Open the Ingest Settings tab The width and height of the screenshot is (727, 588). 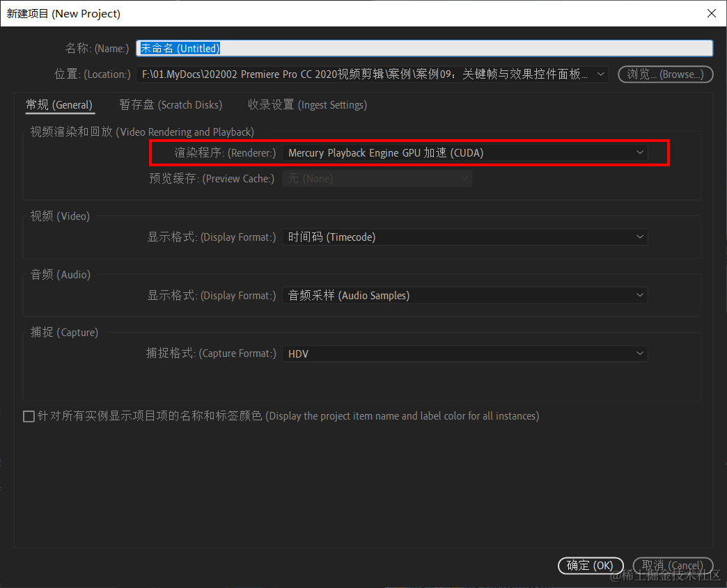pos(307,104)
